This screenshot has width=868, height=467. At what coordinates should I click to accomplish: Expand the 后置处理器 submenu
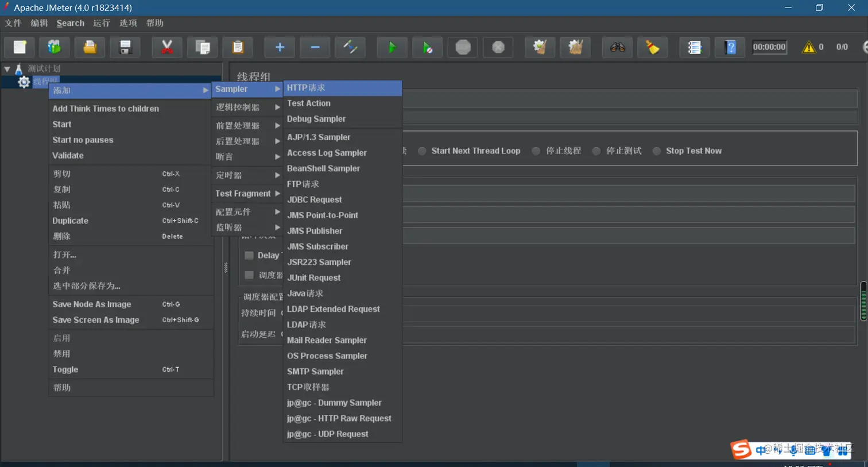[247, 141]
